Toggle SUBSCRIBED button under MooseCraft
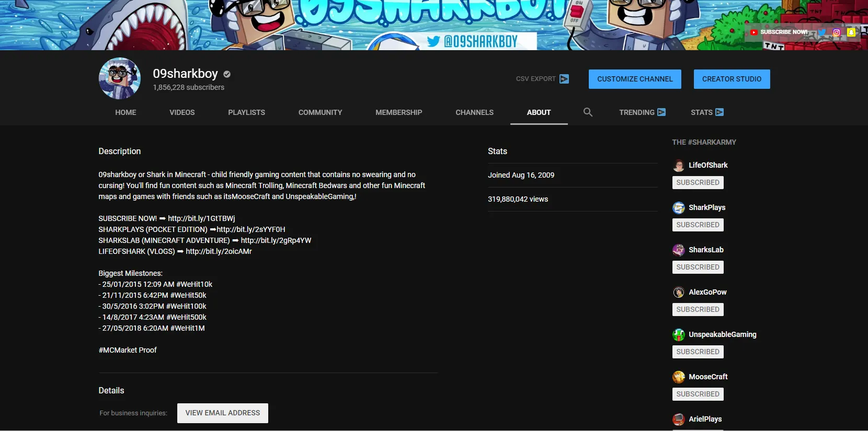 (x=698, y=394)
